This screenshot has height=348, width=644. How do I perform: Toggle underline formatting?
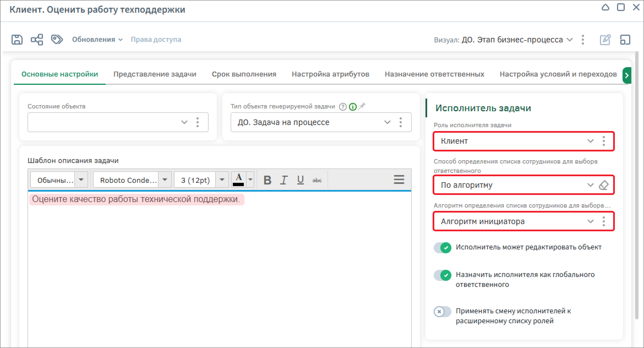(x=300, y=180)
